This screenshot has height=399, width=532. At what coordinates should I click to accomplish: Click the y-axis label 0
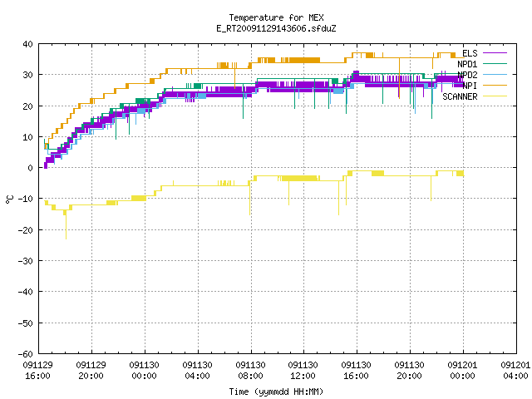pos(31,168)
